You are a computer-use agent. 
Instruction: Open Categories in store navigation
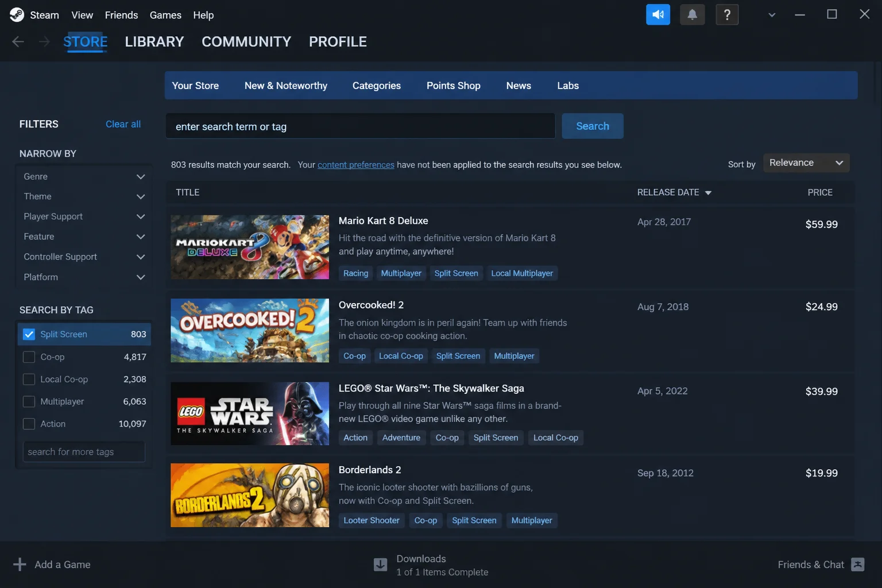coord(377,86)
